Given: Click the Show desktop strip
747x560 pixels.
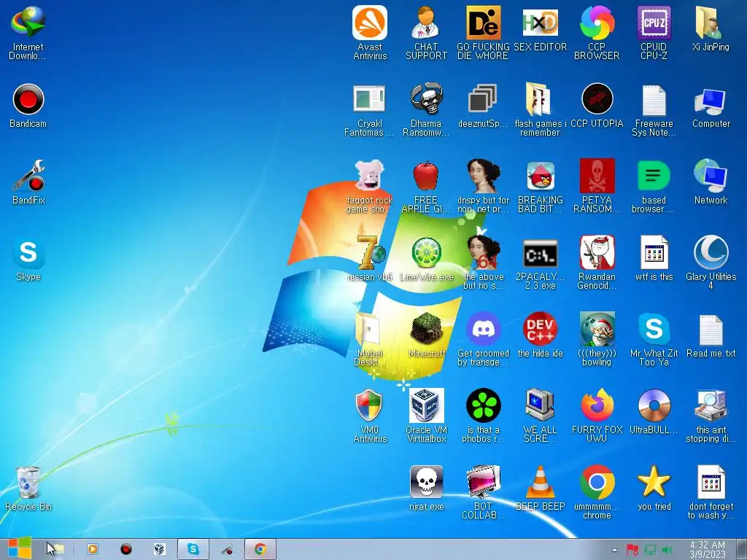Looking at the screenshot, I should click(742, 550).
